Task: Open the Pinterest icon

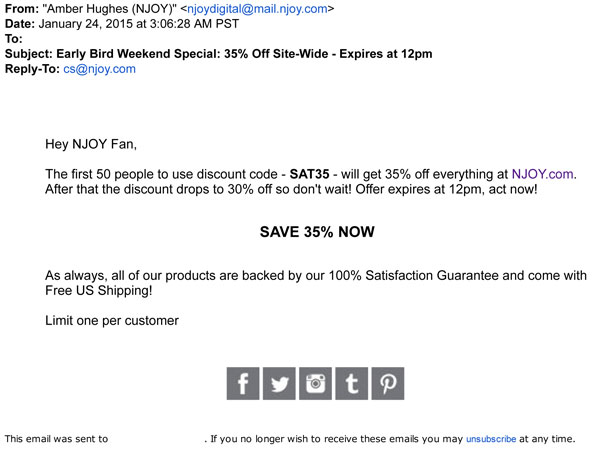Action: click(x=387, y=383)
